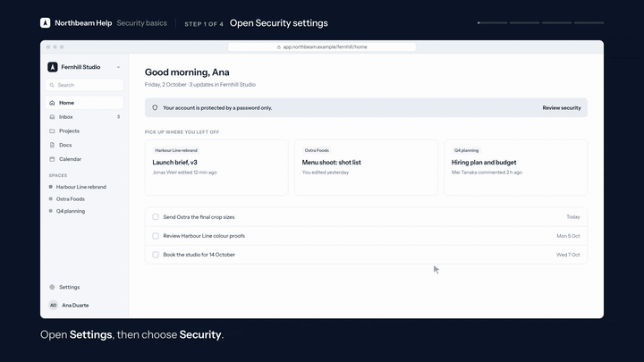Click the lock icon in address bar

279,47
